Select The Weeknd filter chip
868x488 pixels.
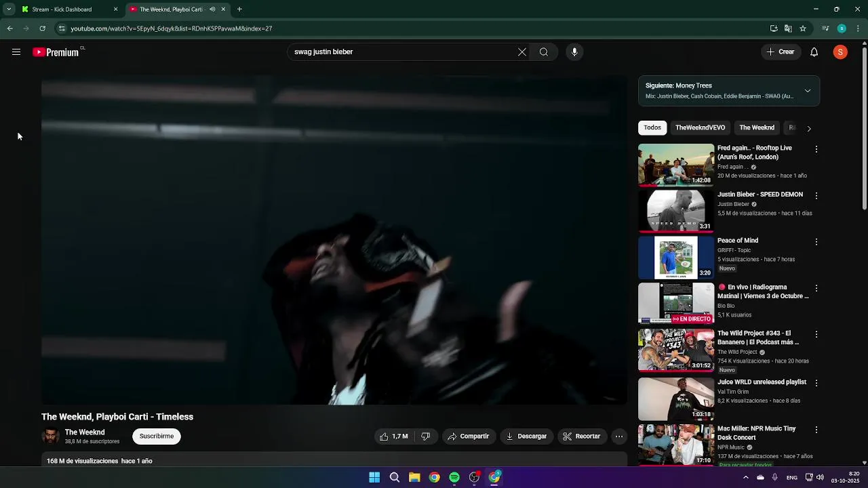tap(757, 127)
